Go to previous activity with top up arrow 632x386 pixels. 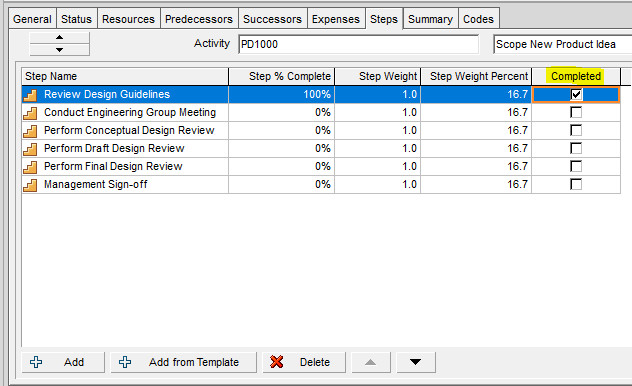click(59, 37)
